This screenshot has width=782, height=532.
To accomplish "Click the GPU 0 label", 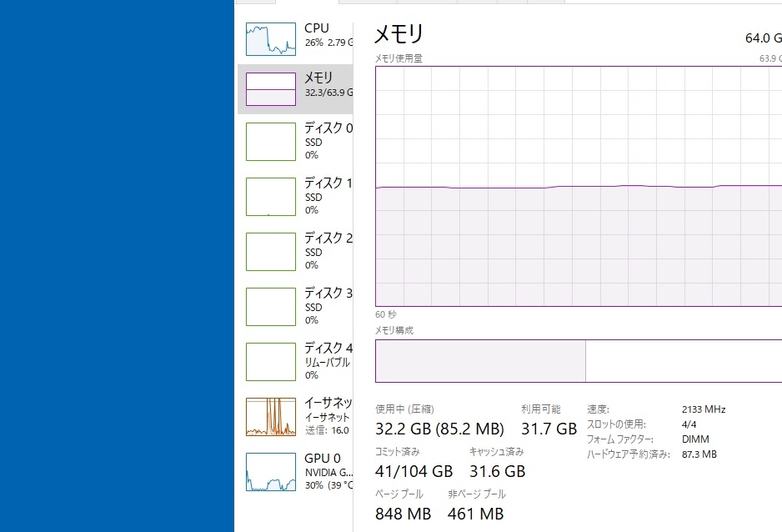I will 323,459.
